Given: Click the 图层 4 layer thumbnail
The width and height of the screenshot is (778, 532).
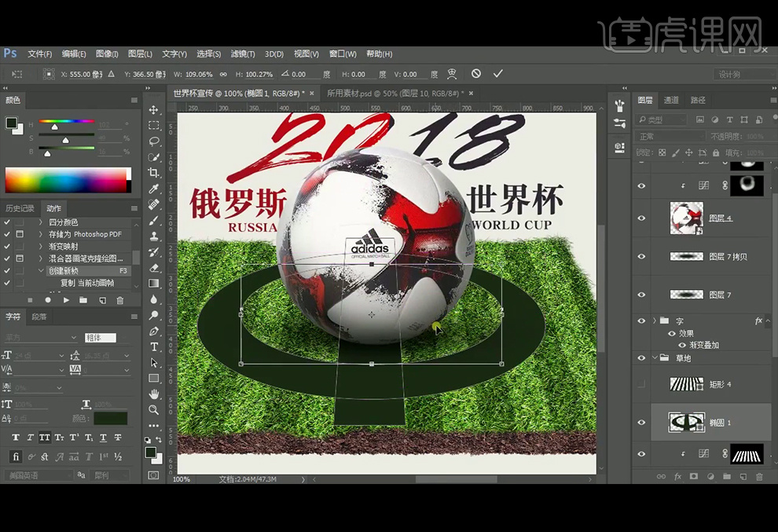Looking at the screenshot, I should tap(686, 218).
